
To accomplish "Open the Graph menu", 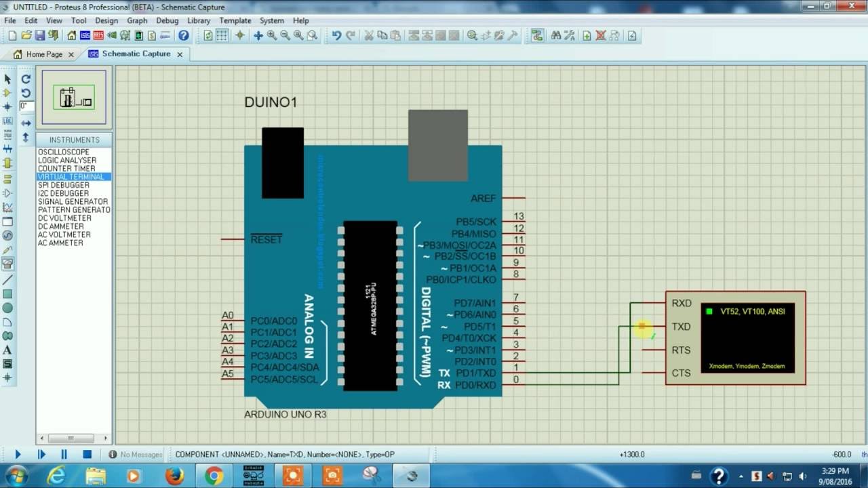I will [x=137, y=20].
